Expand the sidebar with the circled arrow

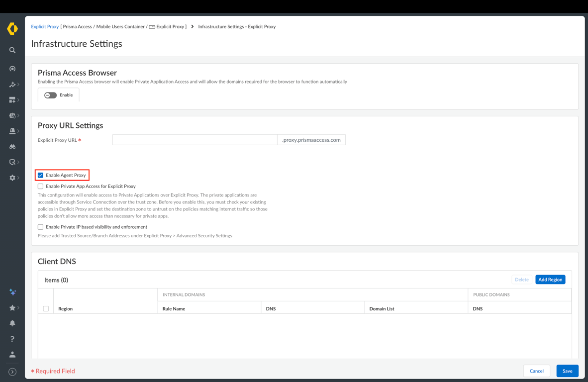pyautogui.click(x=12, y=372)
